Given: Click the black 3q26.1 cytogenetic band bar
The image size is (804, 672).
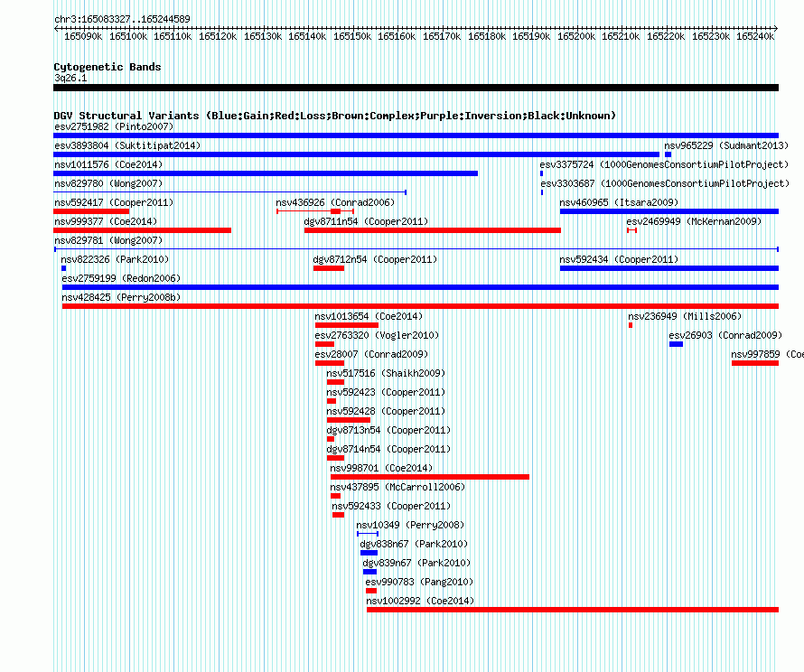Looking at the screenshot, I should tap(416, 88).
